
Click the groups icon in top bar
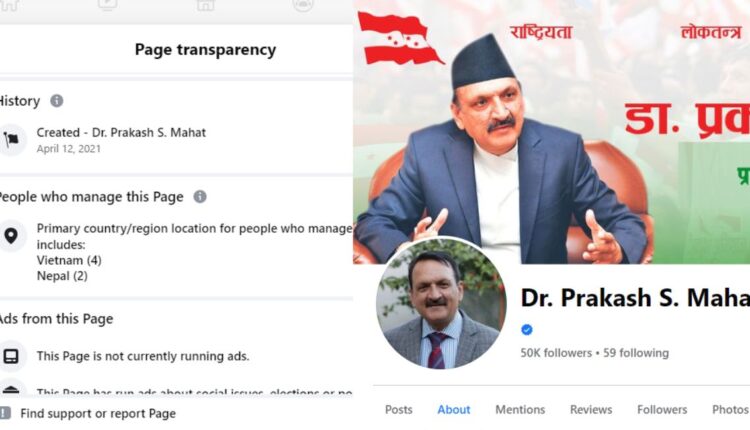[303, 5]
